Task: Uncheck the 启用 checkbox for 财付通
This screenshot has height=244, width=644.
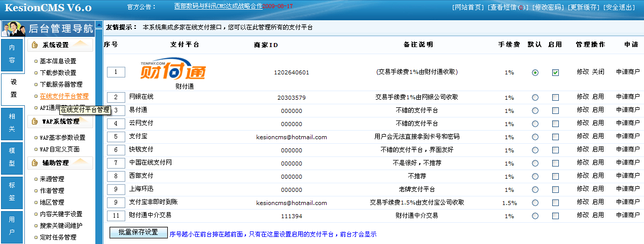Action: (x=556, y=73)
